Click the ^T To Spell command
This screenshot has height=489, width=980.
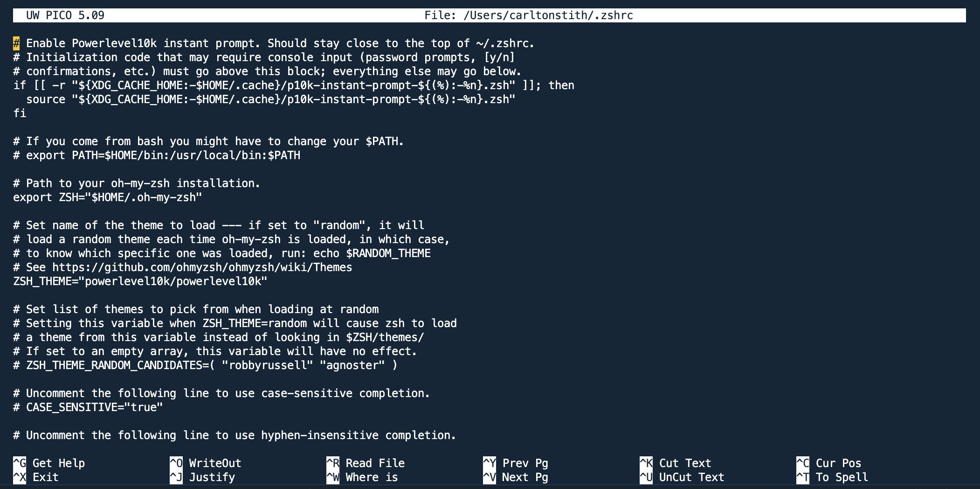coord(832,477)
